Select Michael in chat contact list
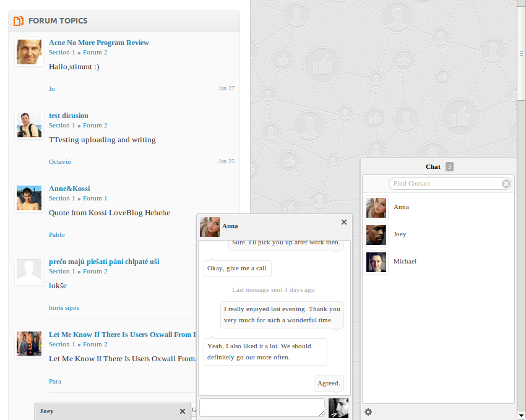Viewport: 526px width, 420px height. click(x=405, y=262)
